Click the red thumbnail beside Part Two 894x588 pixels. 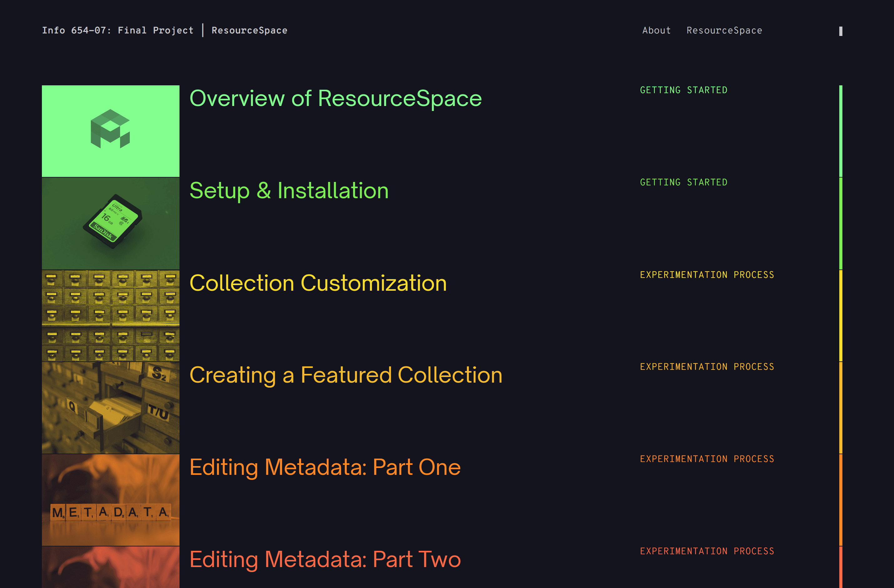tap(110, 567)
